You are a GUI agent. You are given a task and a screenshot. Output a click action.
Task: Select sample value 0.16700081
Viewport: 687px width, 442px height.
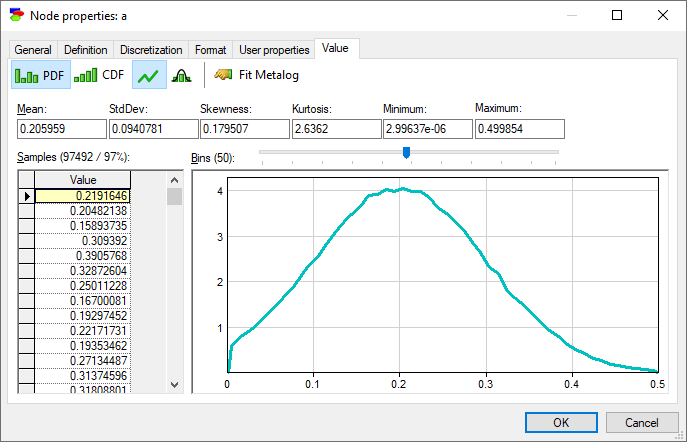coord(82,301)
